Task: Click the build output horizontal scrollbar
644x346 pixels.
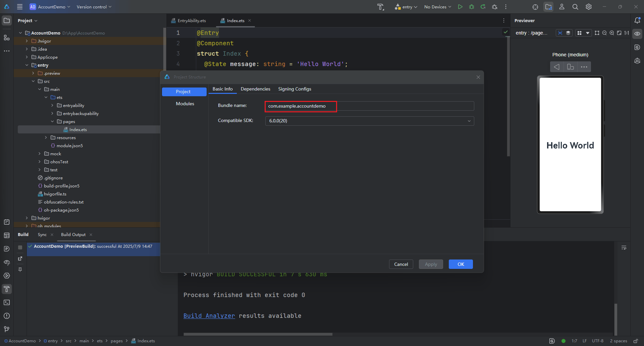Action: coord(258,334)
